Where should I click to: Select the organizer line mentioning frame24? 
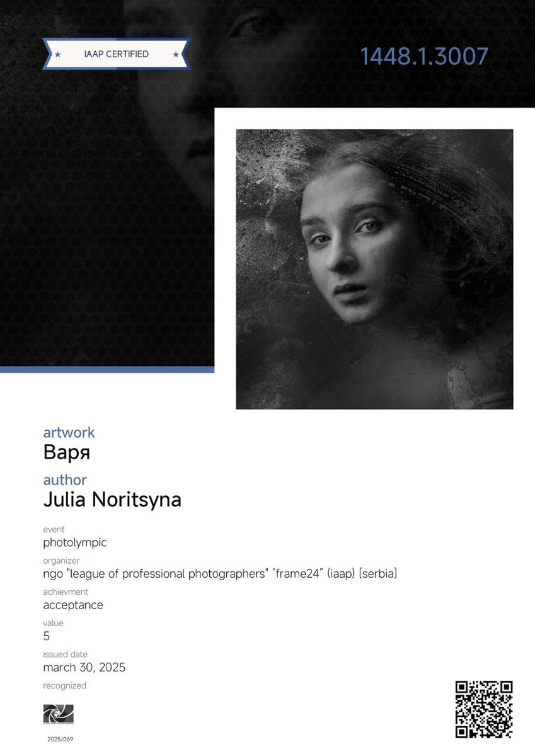pos(220,574)
